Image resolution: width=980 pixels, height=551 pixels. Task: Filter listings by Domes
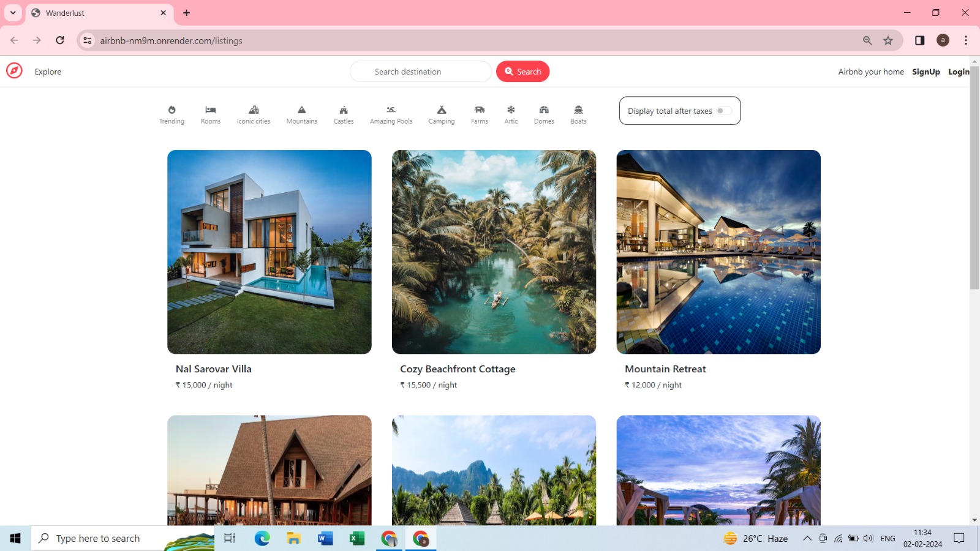tap(544, 114)
